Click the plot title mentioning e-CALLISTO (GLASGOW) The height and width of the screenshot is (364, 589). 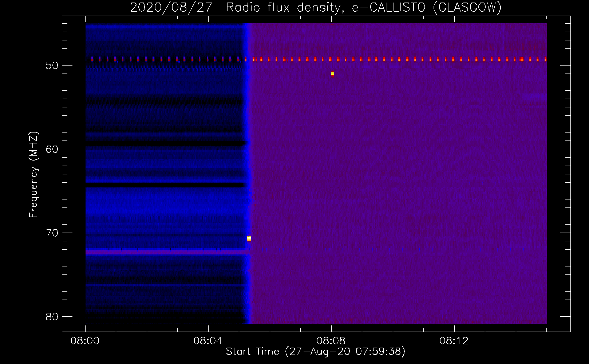[x=316, y=7]
